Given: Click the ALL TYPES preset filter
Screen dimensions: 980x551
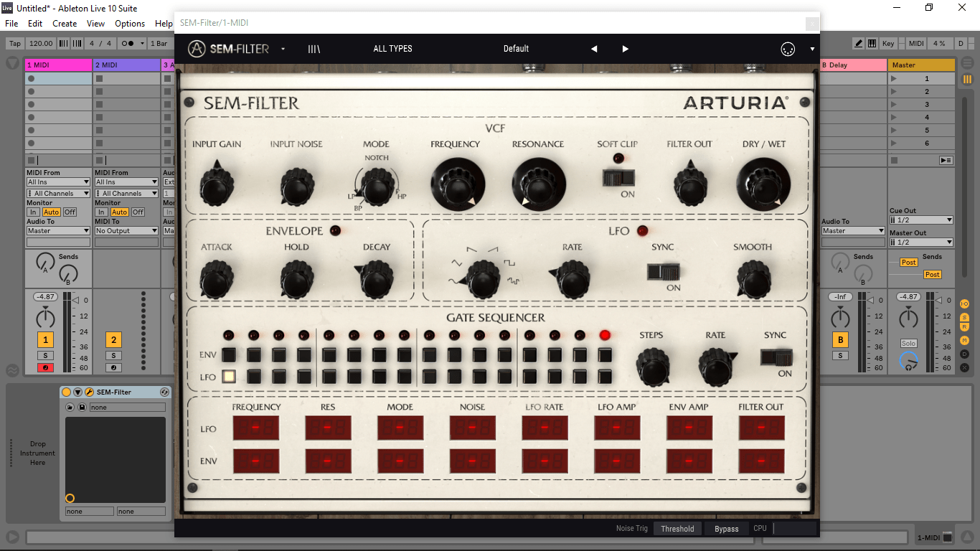Looking at the screenshot, I should (x=392, y=49).
